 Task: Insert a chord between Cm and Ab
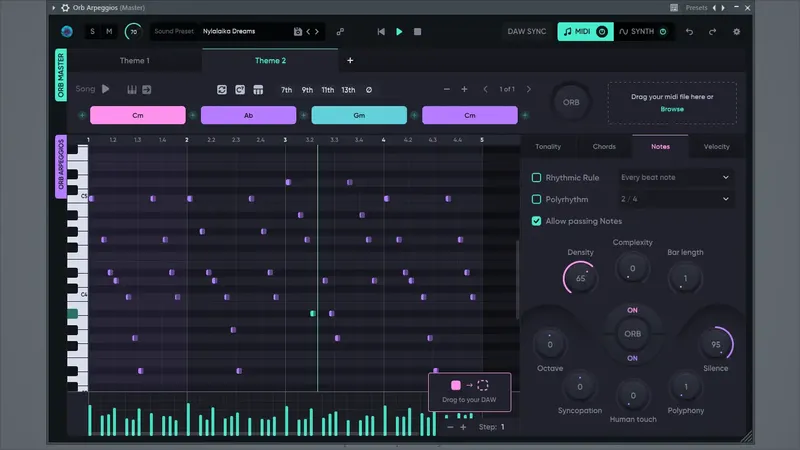coord(193,115)
